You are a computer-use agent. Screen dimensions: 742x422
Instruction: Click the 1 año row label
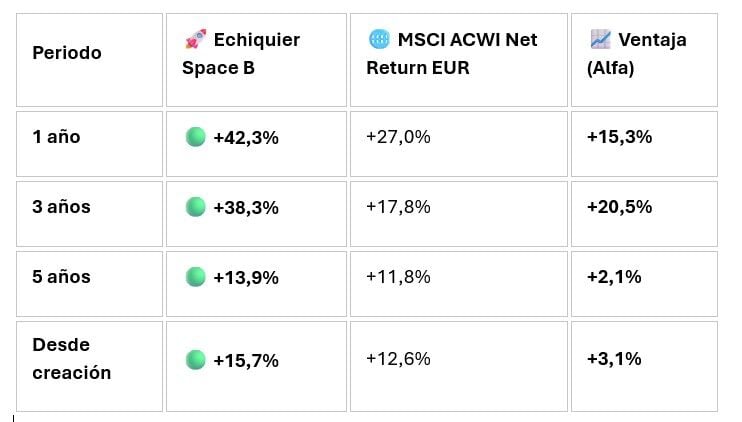(x=56, y=137)
